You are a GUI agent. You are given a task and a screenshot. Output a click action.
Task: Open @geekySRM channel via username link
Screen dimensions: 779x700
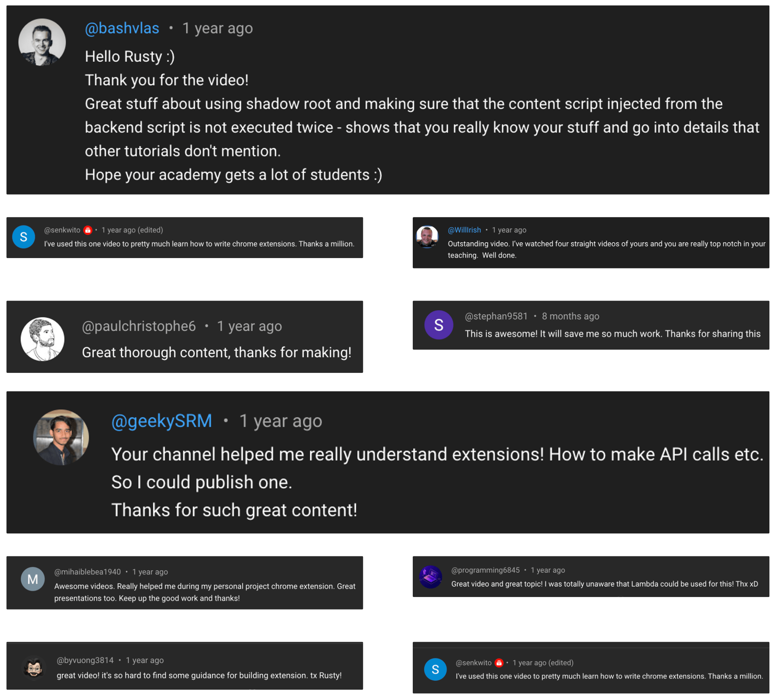point(162,421)
